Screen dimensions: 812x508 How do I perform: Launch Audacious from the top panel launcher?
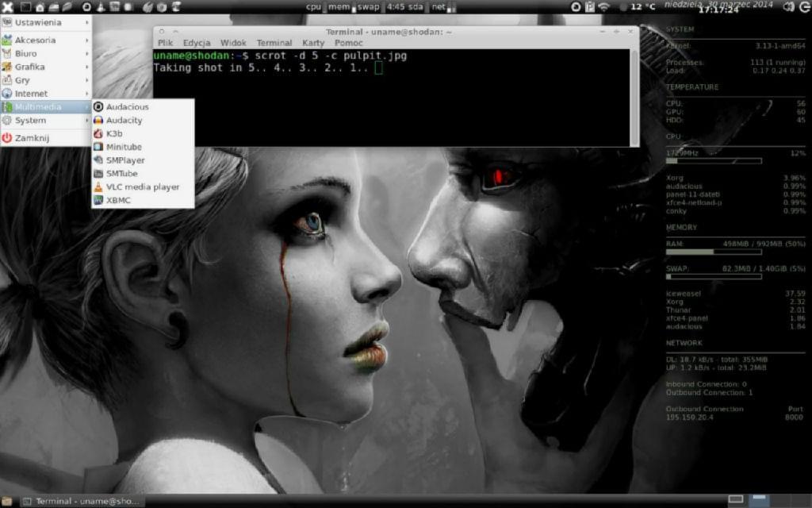86,6
